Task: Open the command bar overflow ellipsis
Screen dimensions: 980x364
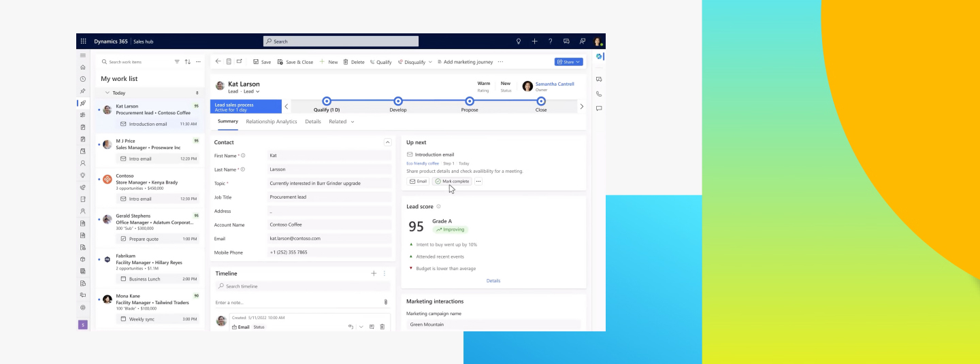Action: pos(500,62)
